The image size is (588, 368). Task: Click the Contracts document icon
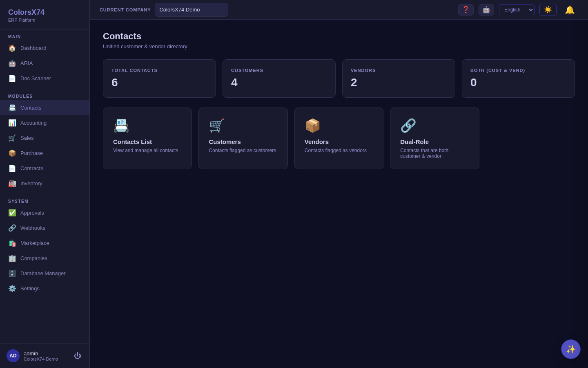[x=12, y=168]
